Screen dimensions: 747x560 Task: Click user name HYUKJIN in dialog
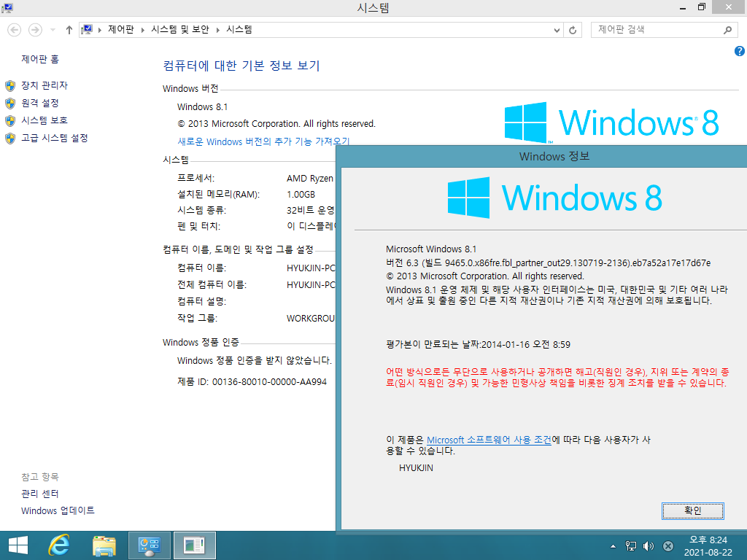click(x=416, y=468)
